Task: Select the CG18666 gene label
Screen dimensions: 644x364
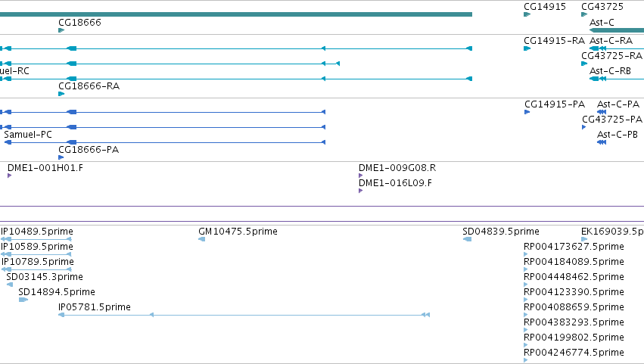Action: pos(79,23)
